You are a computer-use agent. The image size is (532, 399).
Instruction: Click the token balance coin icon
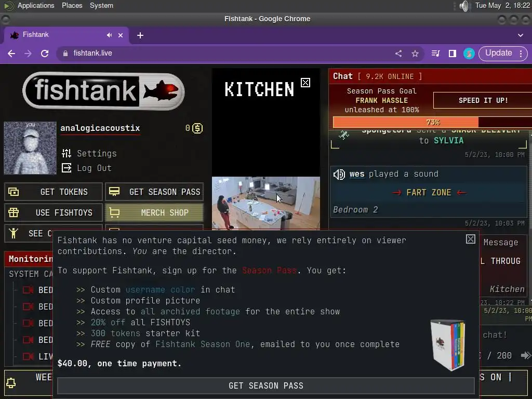coord(197,128)
